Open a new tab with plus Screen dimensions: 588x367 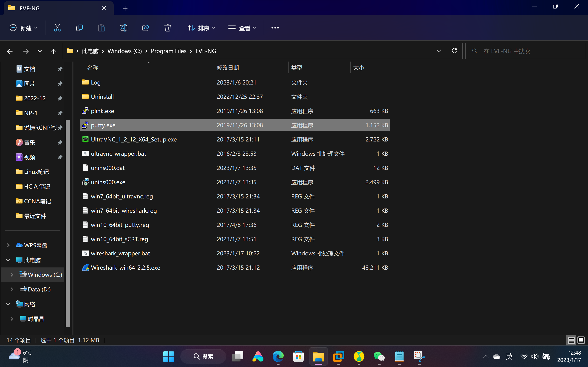pyautogui.click(x=125, y=8)
